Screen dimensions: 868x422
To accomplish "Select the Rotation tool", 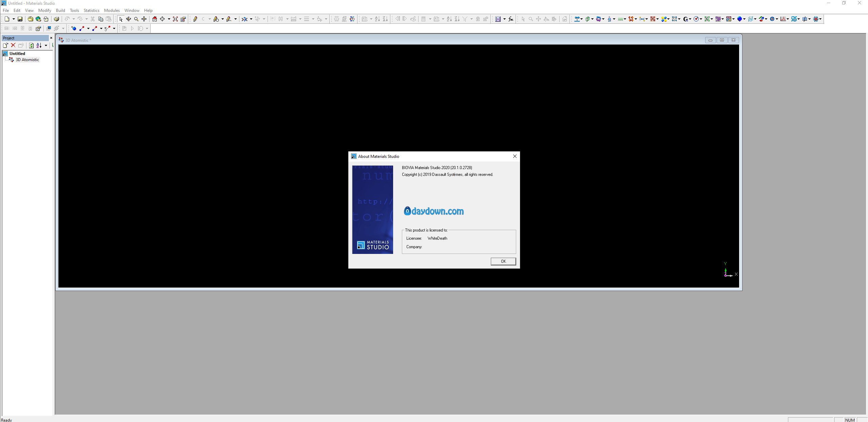I will coord(129,19).
